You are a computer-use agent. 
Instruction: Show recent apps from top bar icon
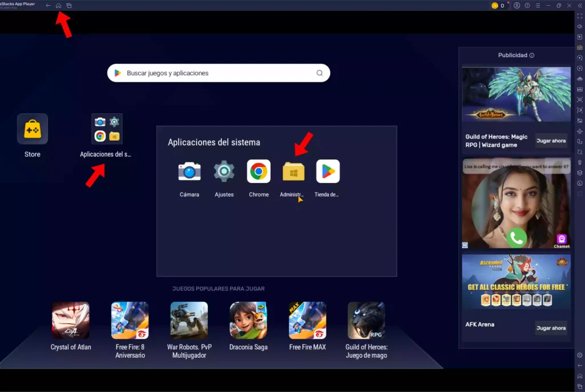(x=69, y=6)
